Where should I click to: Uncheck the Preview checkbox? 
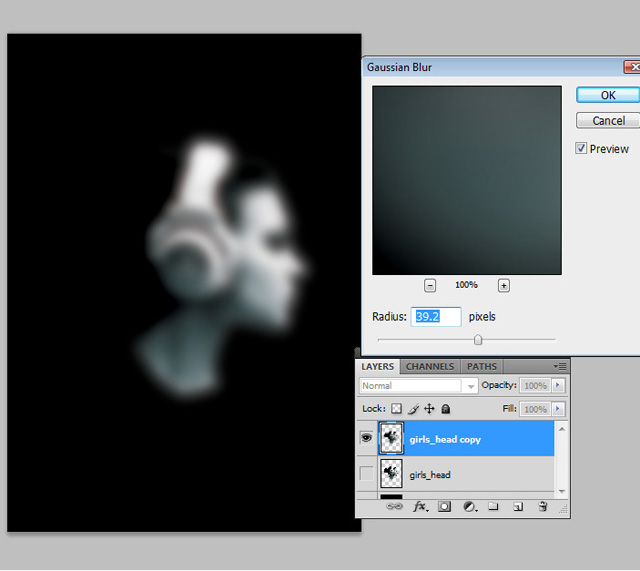[581, 148]
